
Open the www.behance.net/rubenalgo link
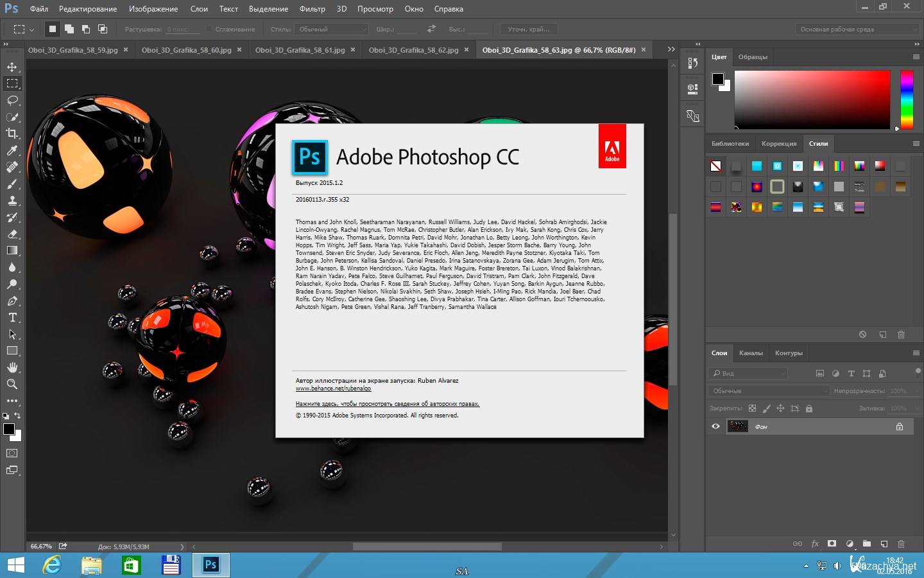(x=333, y=389)
